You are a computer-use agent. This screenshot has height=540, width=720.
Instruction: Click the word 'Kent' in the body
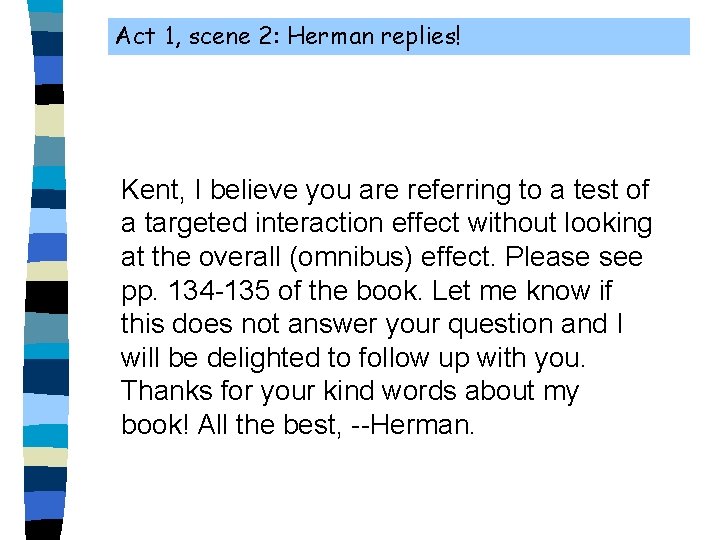pos(146,190)
